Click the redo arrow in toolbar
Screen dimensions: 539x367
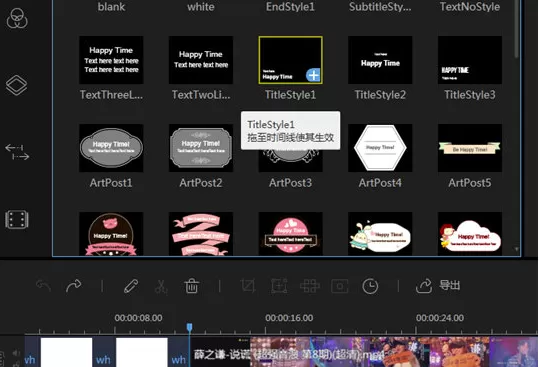(x=74, y=286)
